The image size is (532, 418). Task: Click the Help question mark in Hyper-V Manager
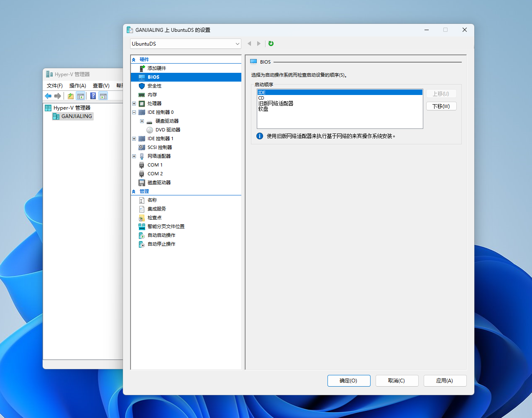[93, 96]
